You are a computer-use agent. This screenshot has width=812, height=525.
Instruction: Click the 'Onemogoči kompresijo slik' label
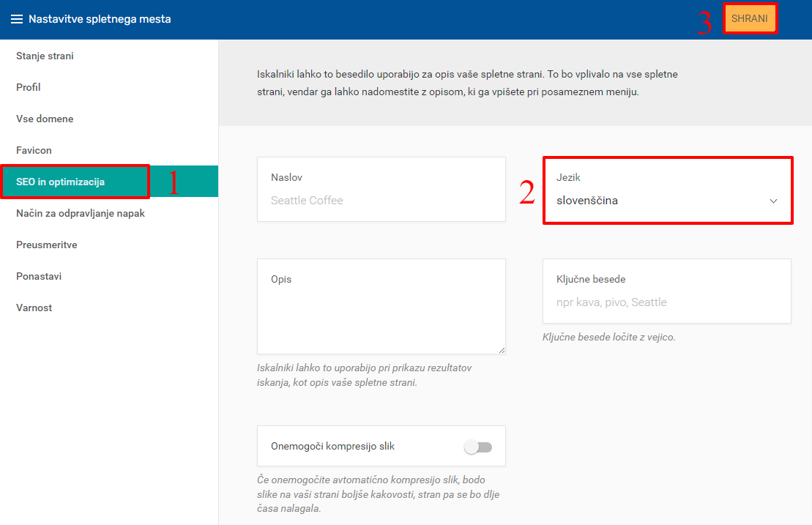(332, 447)
